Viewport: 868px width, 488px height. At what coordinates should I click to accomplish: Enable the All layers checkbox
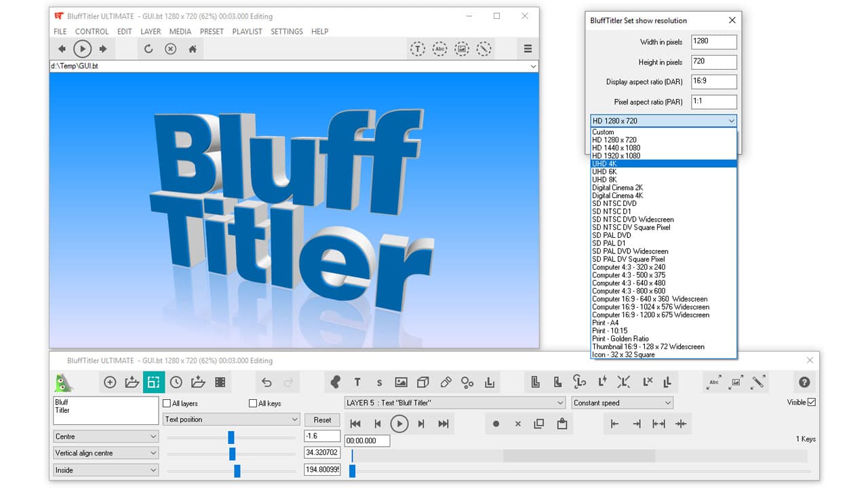coord(166,403)
